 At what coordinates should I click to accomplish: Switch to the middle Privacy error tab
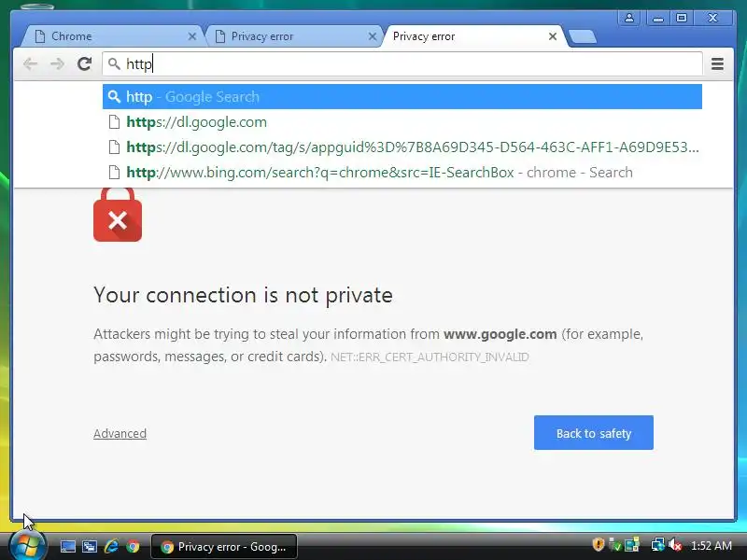coord(293,36)
